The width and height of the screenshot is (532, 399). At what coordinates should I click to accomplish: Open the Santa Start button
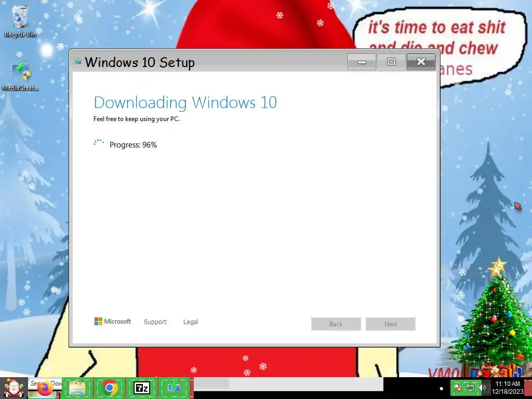pyautogui.click(x=14, y=388)
